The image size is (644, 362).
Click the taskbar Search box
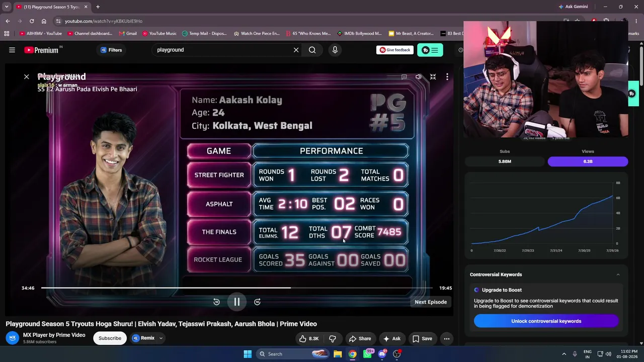point(294,354)
